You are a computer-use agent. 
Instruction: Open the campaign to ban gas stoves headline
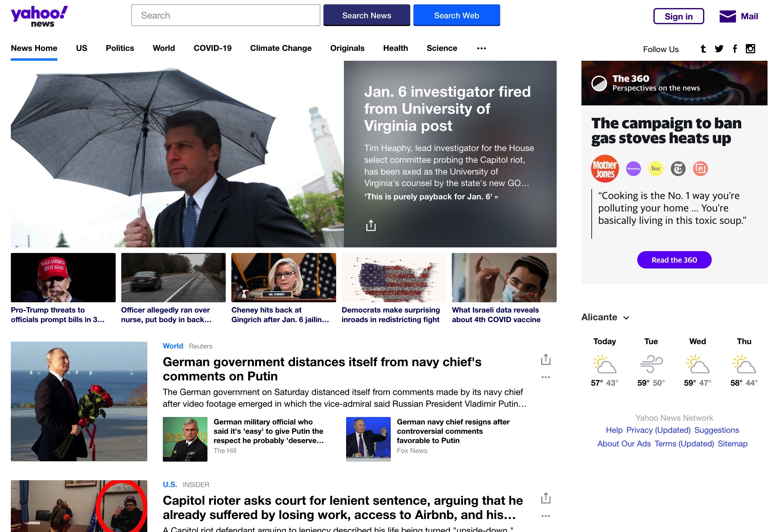[666, 131]
